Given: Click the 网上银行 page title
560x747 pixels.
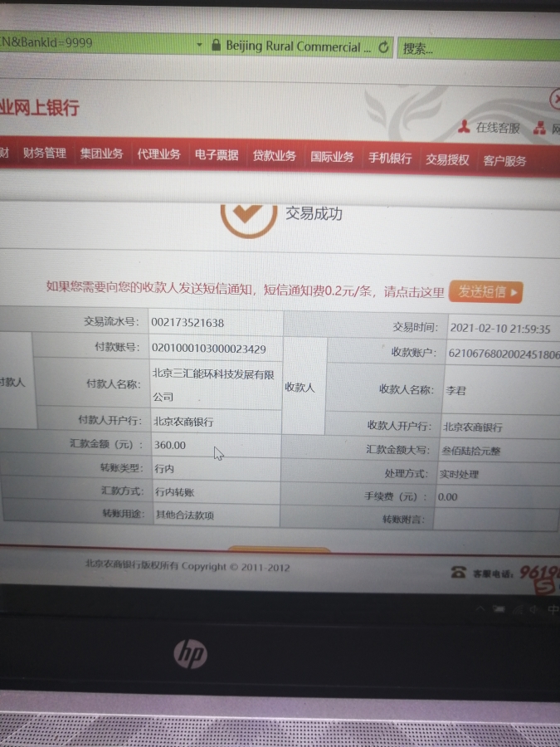Looking at the screenshot, I should click(x=40, y=108).
